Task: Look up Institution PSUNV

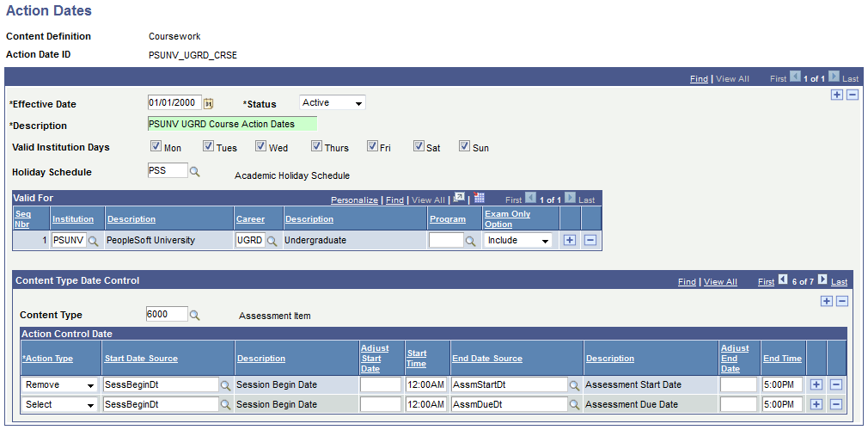Action: 94,241
